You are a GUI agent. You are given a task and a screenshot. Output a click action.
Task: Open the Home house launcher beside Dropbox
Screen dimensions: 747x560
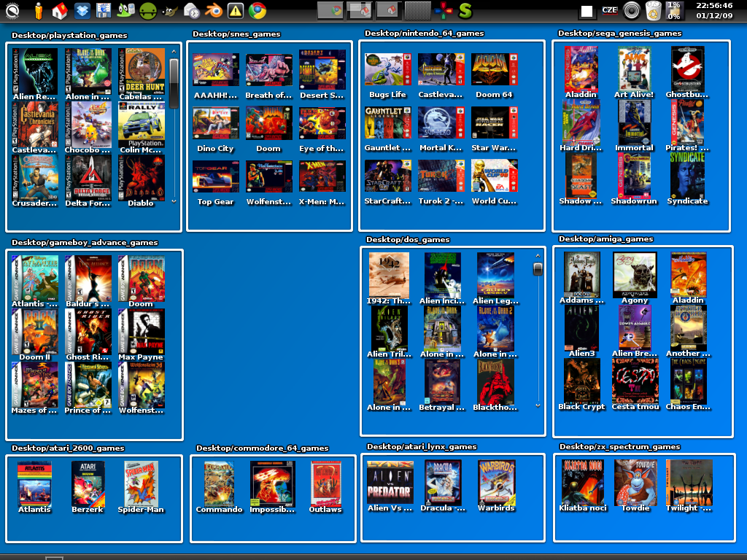pyautogui.click(x=60, y=10)
